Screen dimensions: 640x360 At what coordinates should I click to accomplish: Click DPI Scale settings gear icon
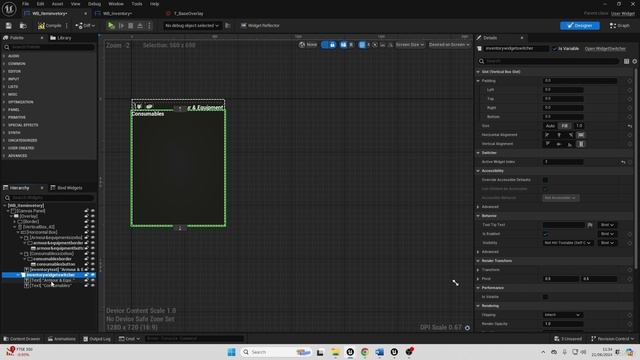[467, 328]
